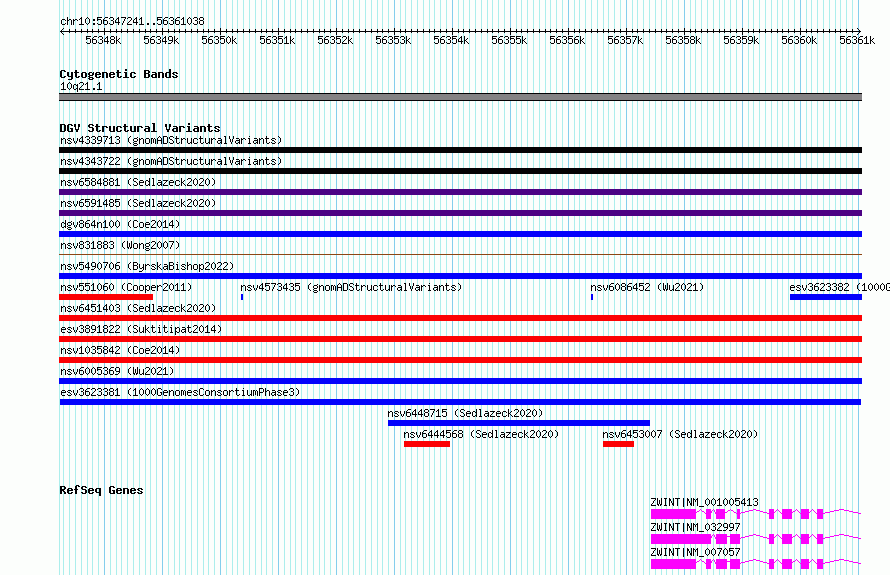
Task: Open the ZWINT NM_007057 transcript label
Action: point(695,552)
